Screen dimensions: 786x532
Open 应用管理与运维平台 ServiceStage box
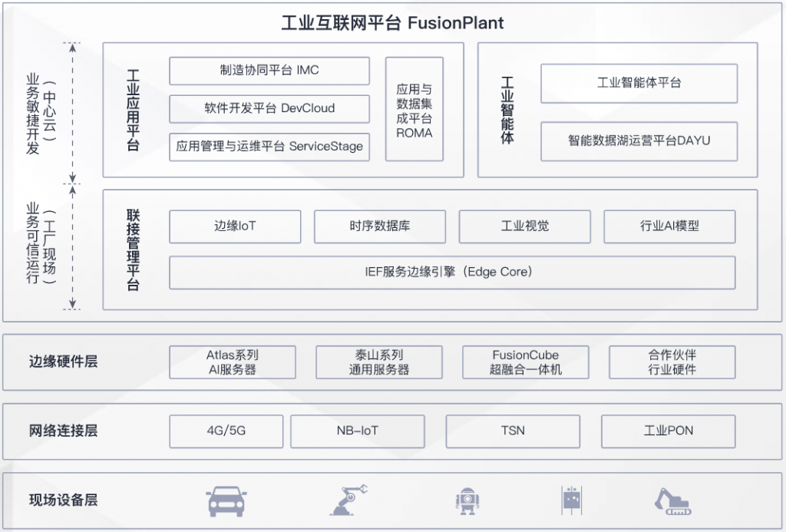point(269,147)
